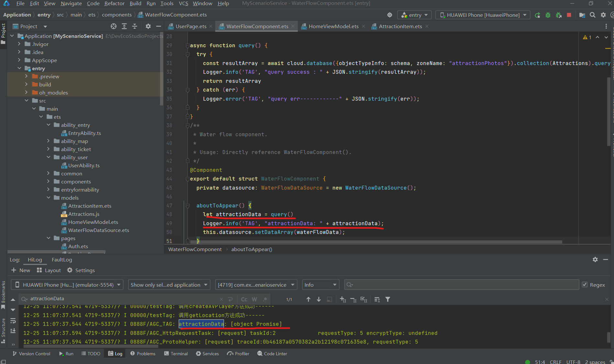Screen dimensions: 614x364
Task: Open Log panel settings gear icon
Action: click(x=595, y=259)
